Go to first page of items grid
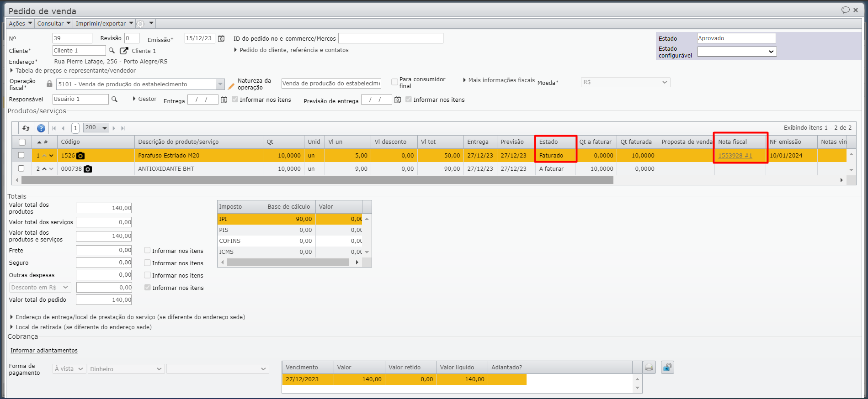This screenshot has width=868, height=399. (x=54, y=128)
